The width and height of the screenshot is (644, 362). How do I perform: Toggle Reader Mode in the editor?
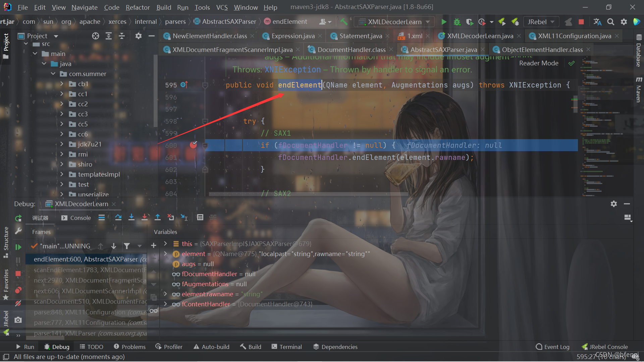(539, 63)
